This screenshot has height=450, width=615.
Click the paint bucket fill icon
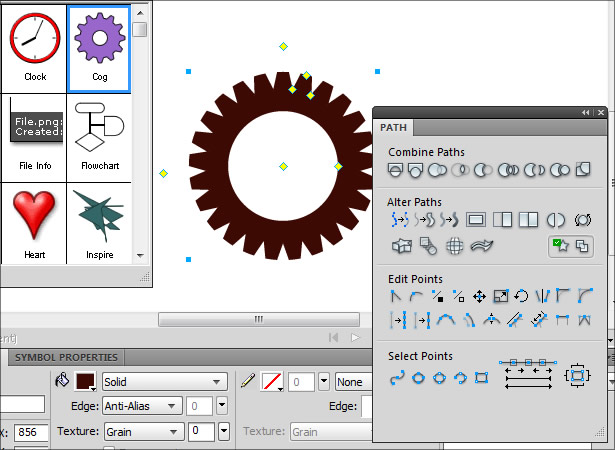coord(62,381)
